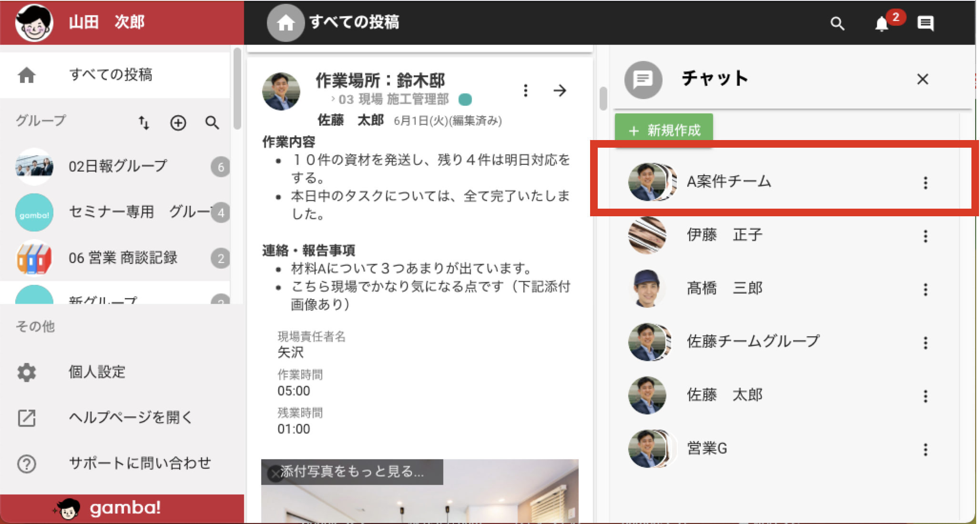Open the user avatar of 山田 次郎

[34, 22]
